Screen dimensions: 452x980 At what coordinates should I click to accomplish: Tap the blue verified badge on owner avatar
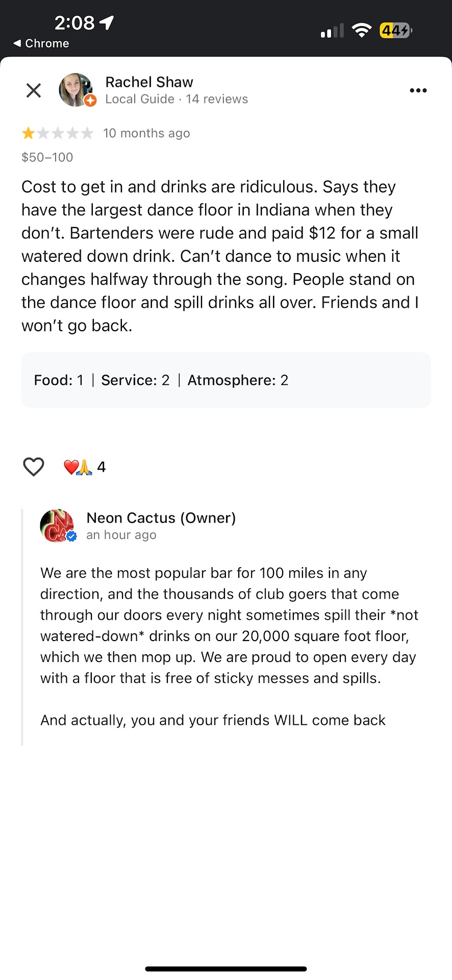71,536
